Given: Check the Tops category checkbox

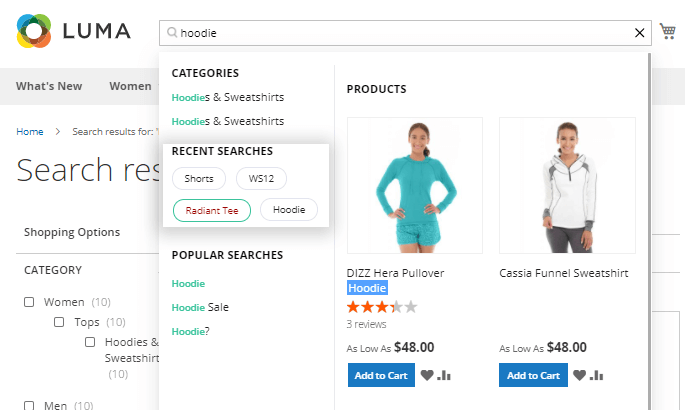Looking at the screenshot, I should [x=60, y=322].
